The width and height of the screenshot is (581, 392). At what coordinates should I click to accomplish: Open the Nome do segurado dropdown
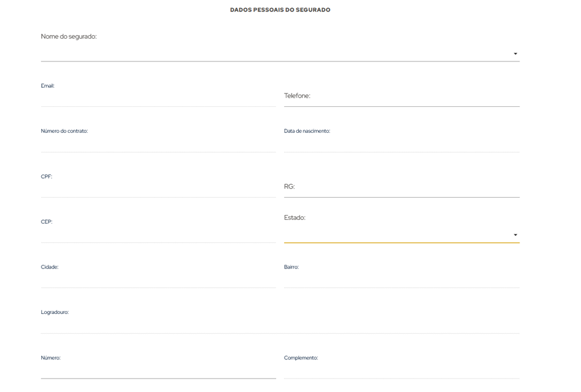[x=280, y=53]
